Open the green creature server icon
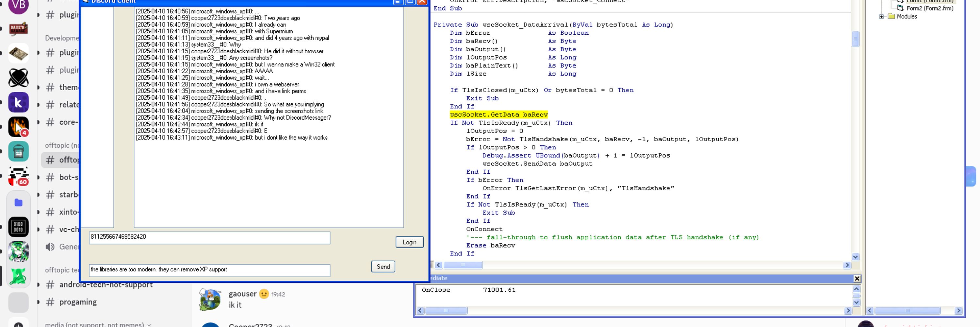This screenshot has height=327, width=980. click(x=18, y=276)
